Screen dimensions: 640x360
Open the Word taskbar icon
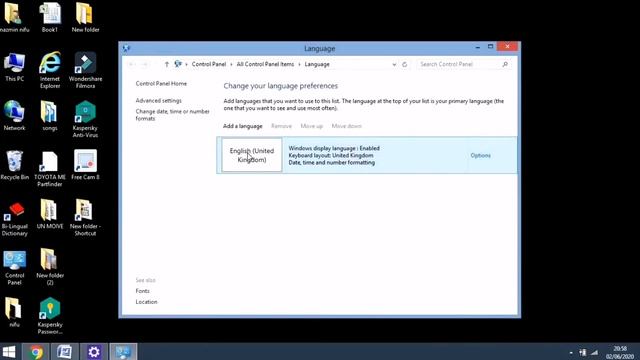[64, 352]
